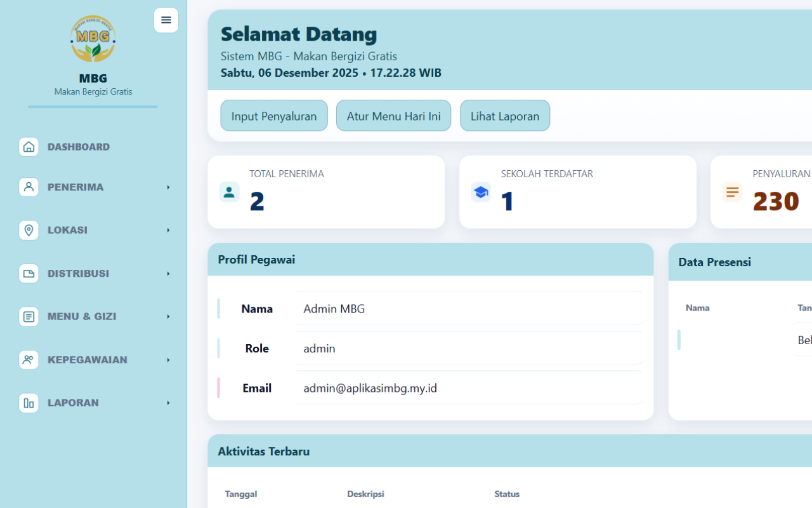Expand the Laporan submenu chevron
This screenshot has width=812, height=508.
click(x=167, y=403)
